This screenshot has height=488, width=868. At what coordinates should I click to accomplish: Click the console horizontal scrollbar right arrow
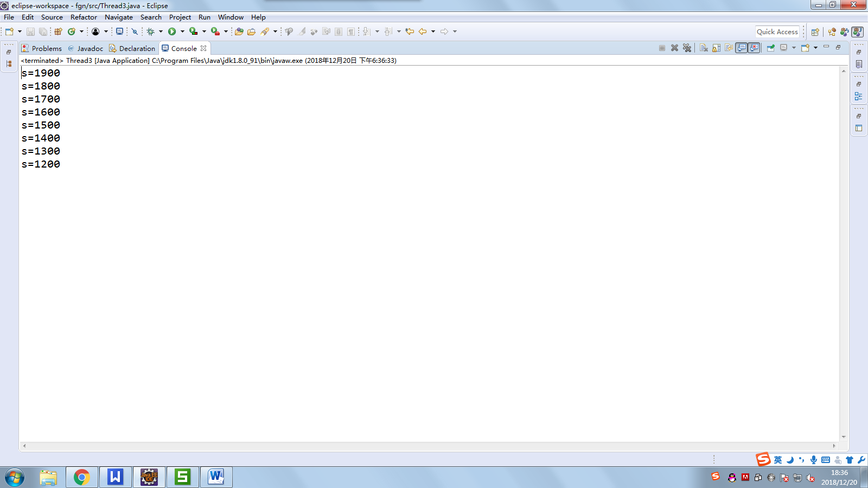(x=834, y=446)
